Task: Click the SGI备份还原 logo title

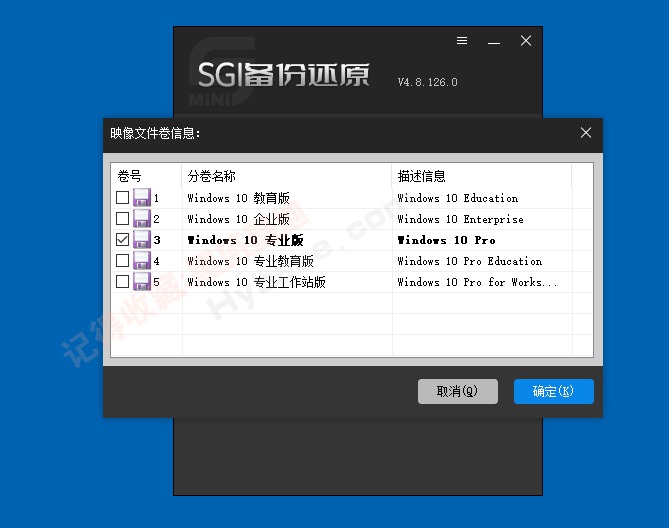Action: click(283, 75)
